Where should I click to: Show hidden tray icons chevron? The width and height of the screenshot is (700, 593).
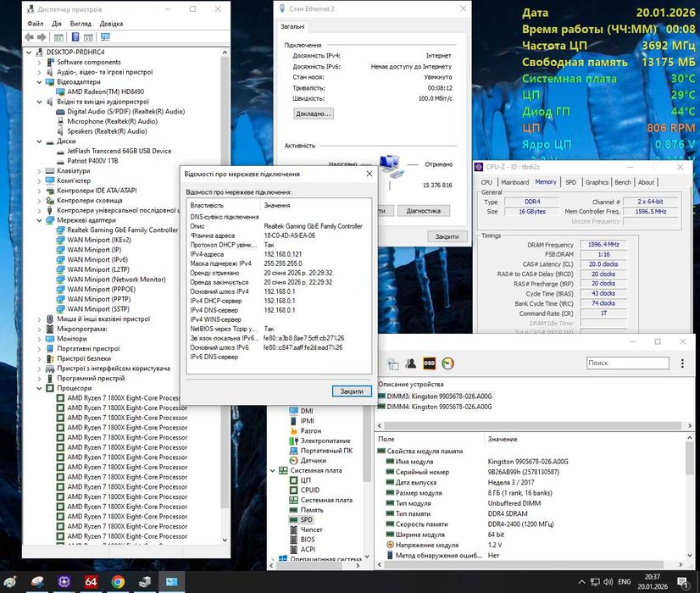(581, 582)
